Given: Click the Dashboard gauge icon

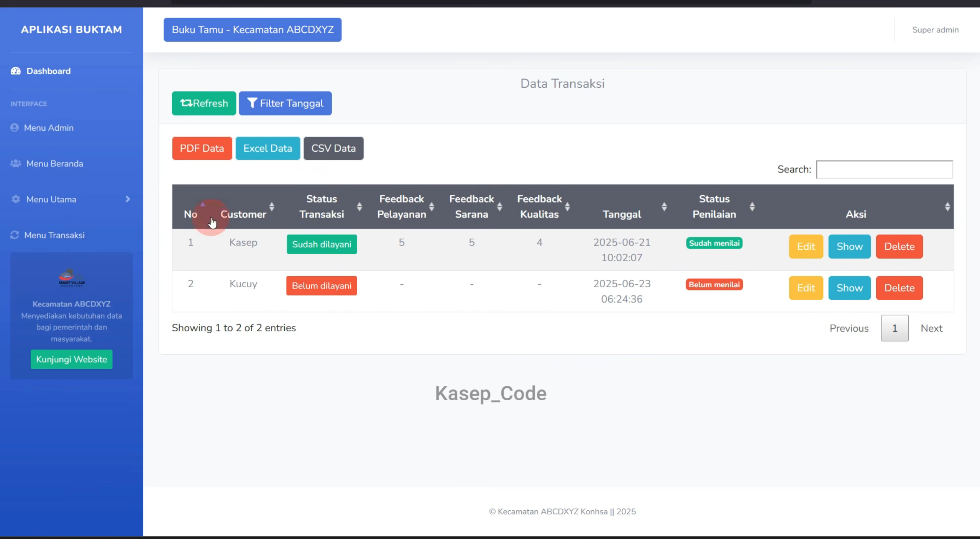Looking at the screenshot, I should (16, 71).
